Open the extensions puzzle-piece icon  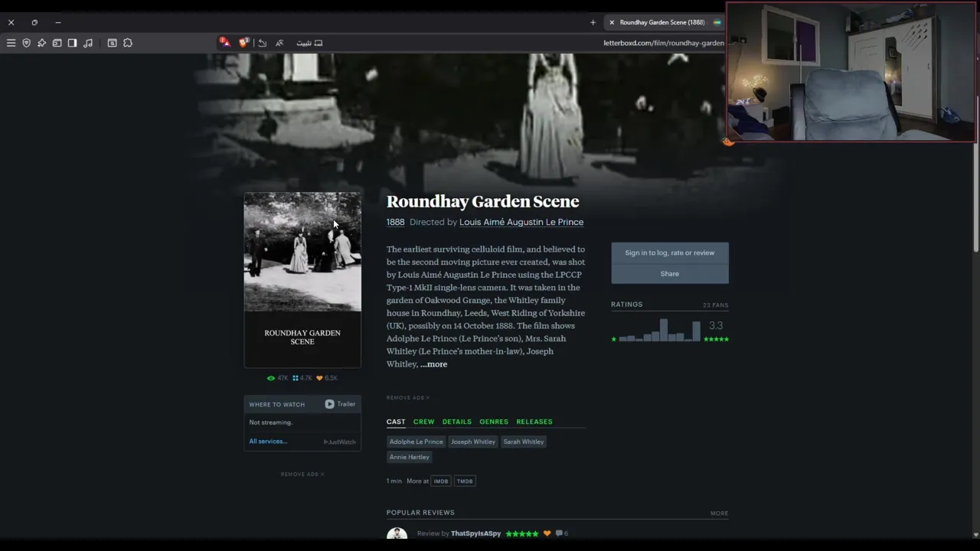[x=128, y=43]
